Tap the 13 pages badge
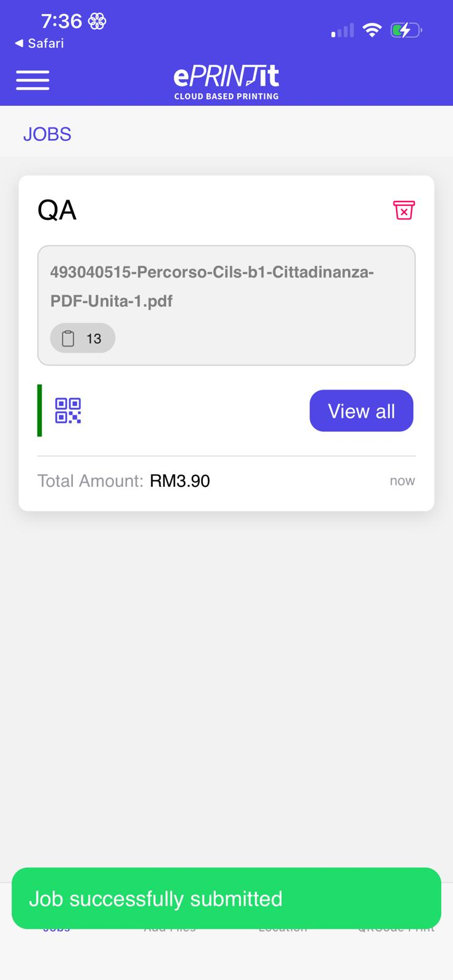This screenshot has width=453, height=980. (83, 338)
